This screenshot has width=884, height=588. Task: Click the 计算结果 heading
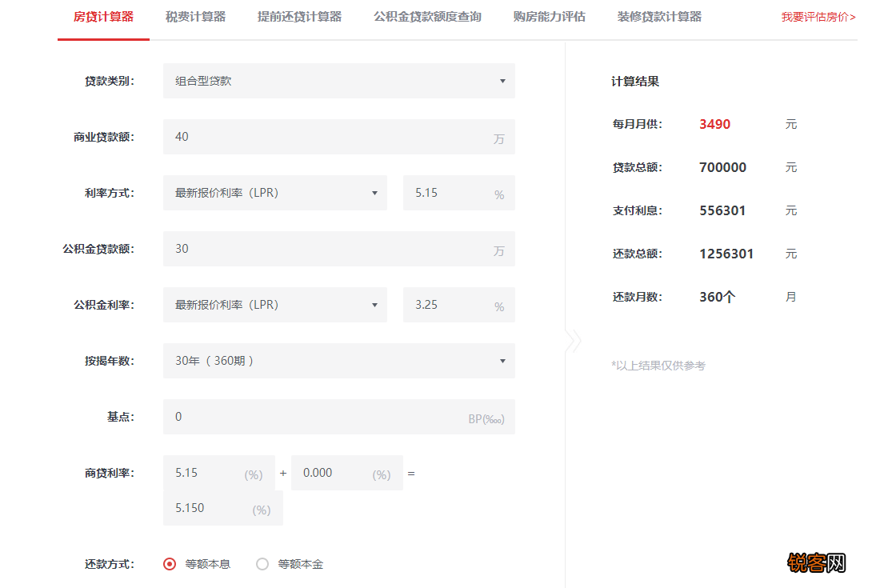pos(635,81)
